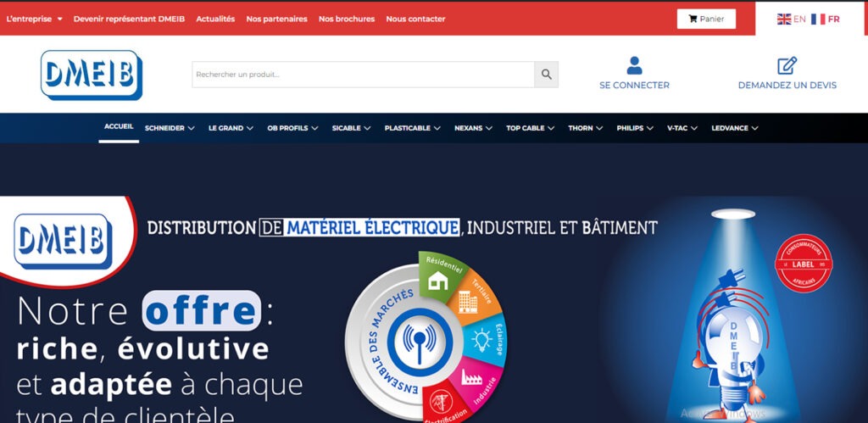Viewport: 868px width, 423px height.
Task: Click the user profile icon above Se Connecter
Action: [634, 65]
